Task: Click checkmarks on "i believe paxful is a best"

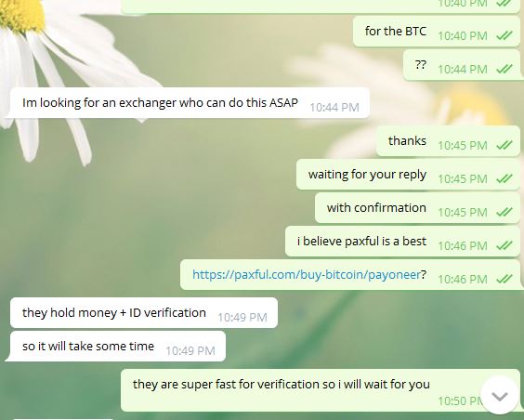Action: click(504, 245)
